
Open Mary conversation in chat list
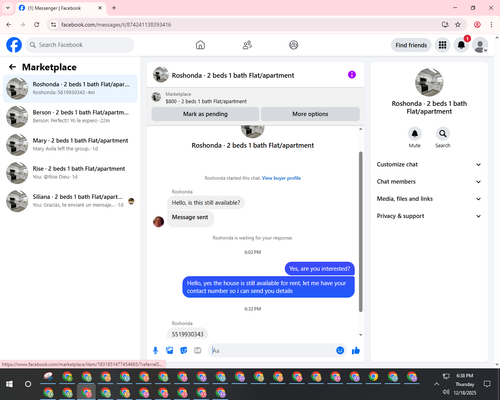[70, 145]
